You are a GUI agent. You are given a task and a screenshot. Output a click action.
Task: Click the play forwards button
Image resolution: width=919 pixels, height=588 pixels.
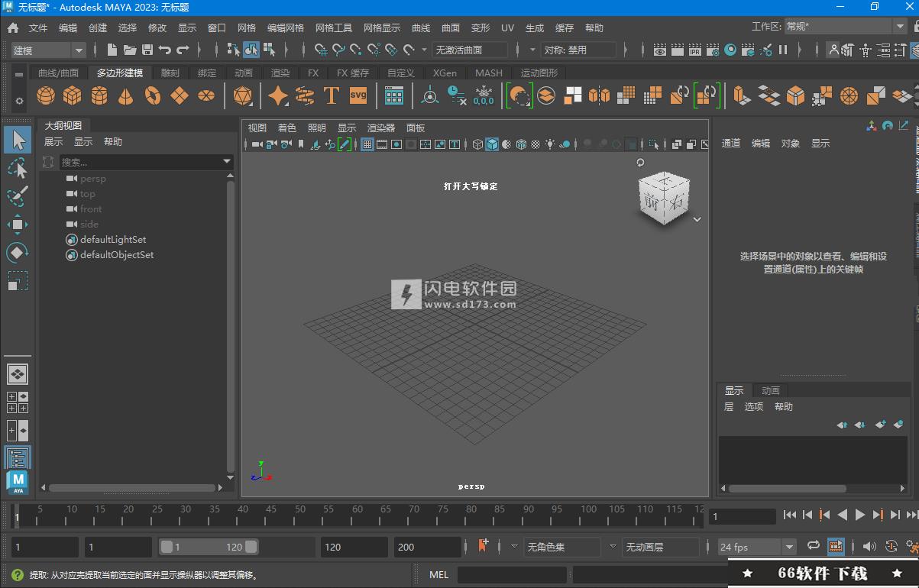coord(860,515)
